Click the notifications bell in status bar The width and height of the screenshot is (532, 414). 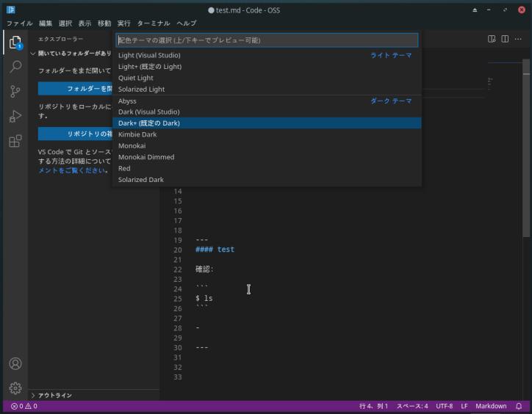519,406
